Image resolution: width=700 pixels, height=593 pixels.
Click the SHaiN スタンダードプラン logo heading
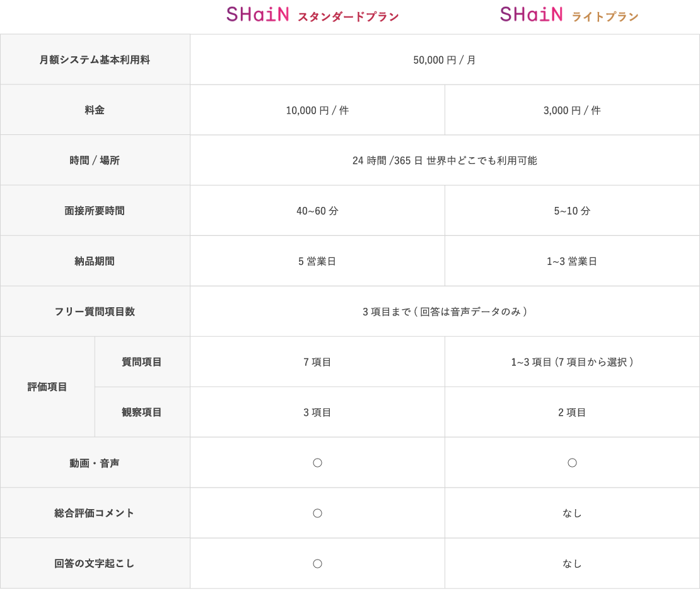pyautogui.click(x=313, y=15)
